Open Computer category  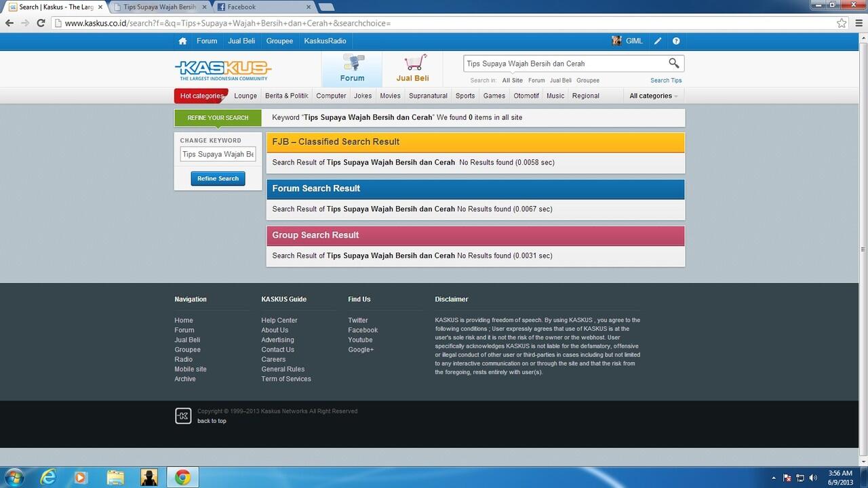[331, 96]
